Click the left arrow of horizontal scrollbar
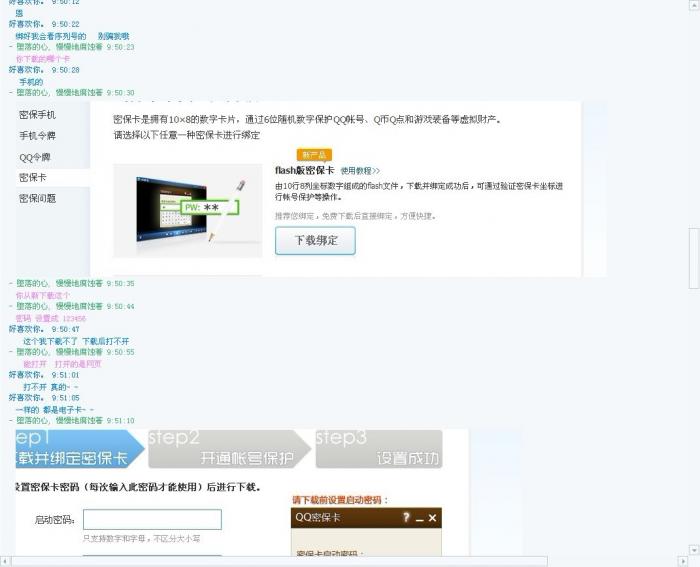 tap(5, 561)
